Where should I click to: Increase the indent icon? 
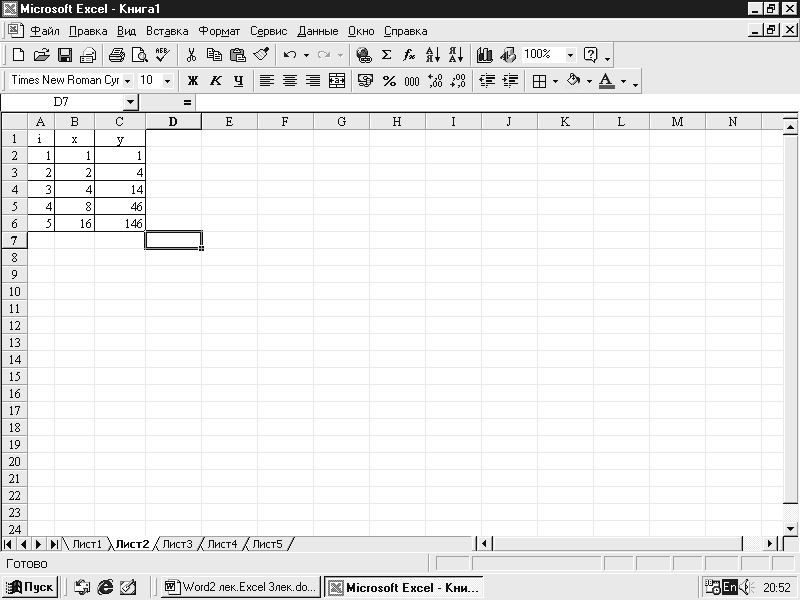(x=510, y=81)
